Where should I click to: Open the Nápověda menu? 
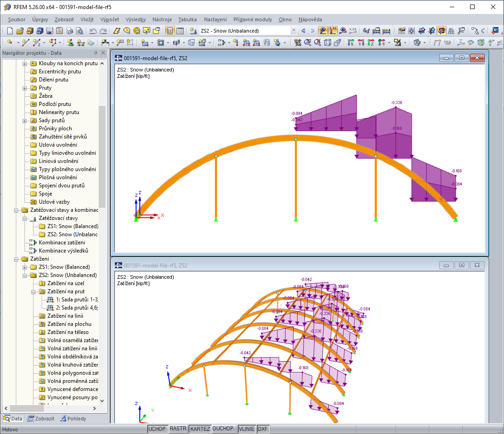[x=310, y=19]
